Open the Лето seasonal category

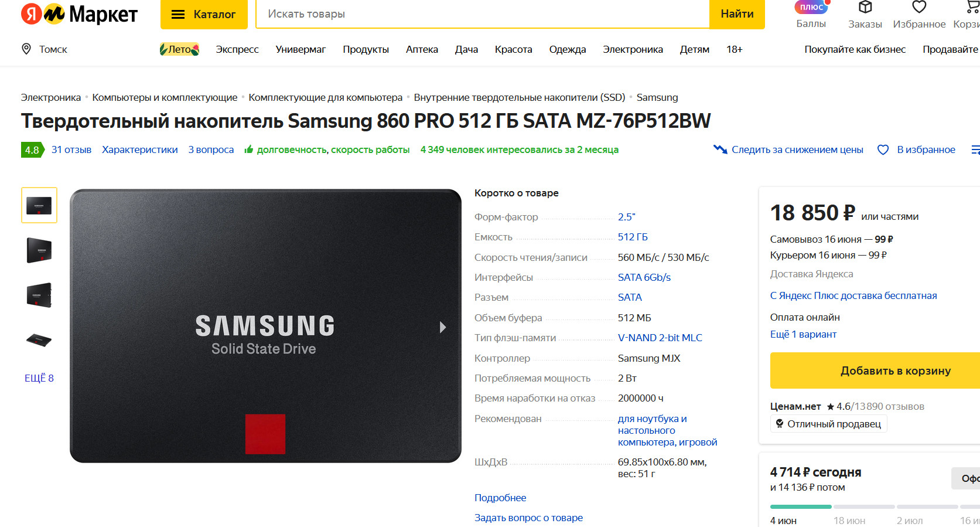[x=179, y=49]
